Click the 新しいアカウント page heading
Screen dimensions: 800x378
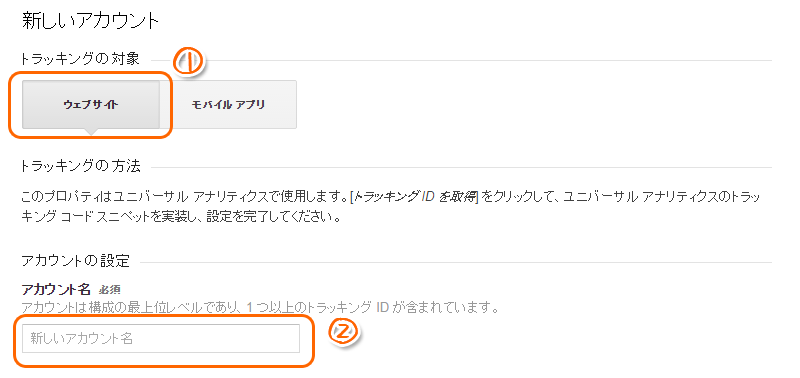[91, 21]
